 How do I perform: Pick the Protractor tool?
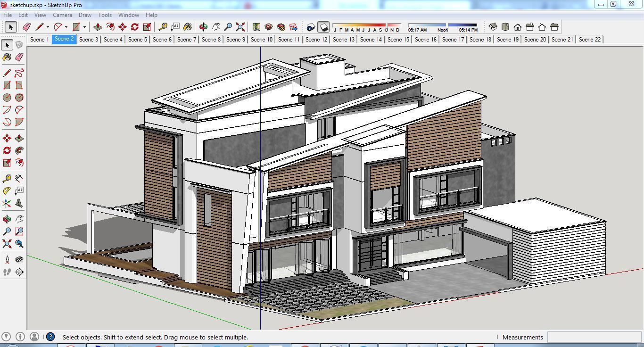click(7, 191)
